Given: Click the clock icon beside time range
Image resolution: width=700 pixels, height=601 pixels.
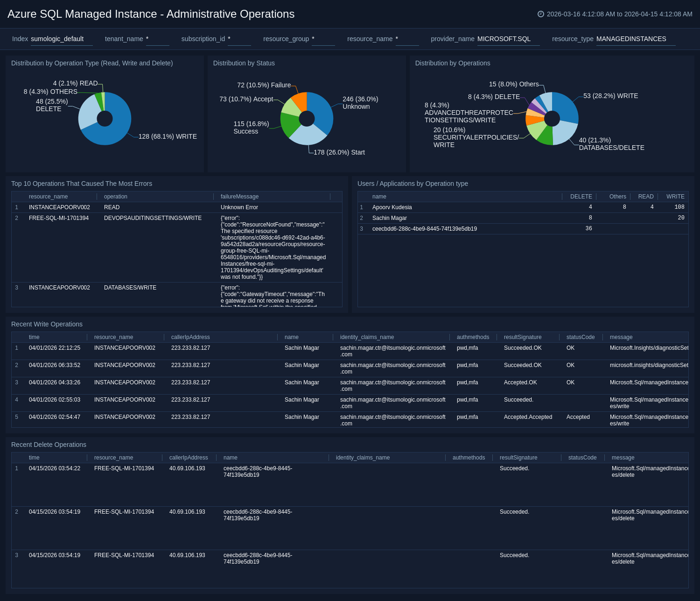Looking at the screenshot, I should [541, 14].
